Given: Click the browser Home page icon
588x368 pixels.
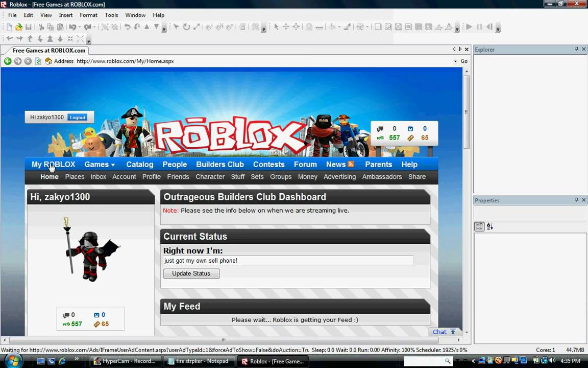Looking at the screenshot, I should [48, 61].
